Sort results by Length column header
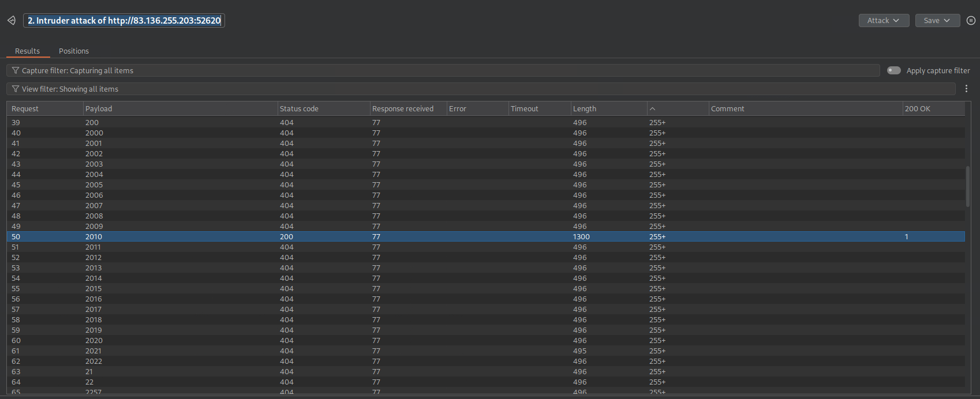Screen dimensions: 980x399 pyautogui.click(x=585, y=109)
